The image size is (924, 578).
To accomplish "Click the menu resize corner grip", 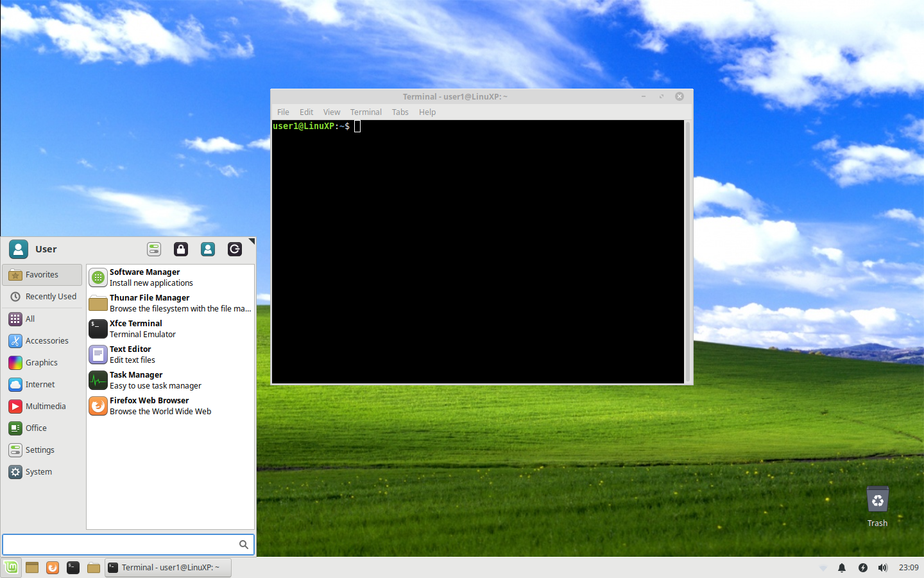I will click(252, 241).
